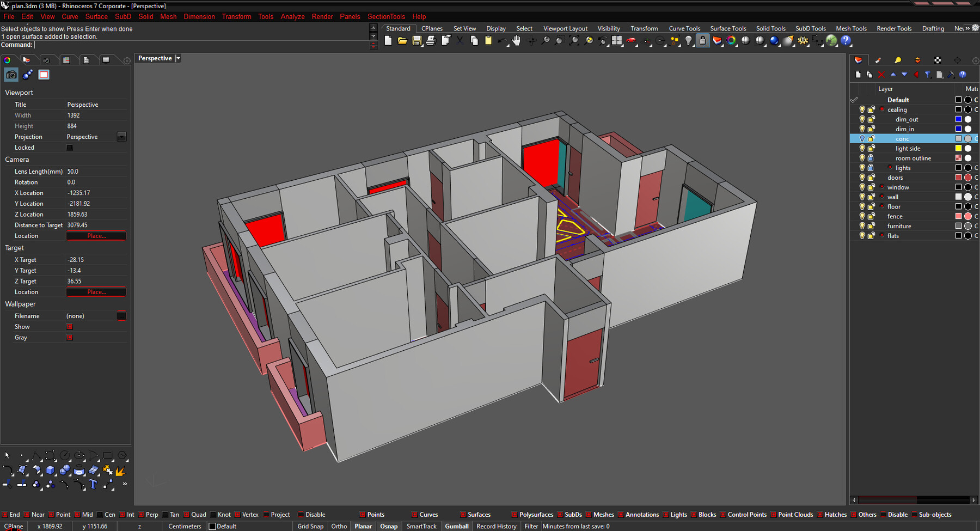The width and height of the screenshot is (980, 531).
Task: Open the Projection dropdown in Viewport panel
Action: pos(122,137)
